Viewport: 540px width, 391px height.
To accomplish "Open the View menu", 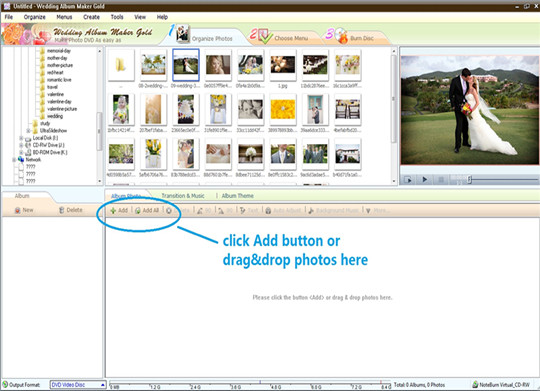I will click(x=140, y=17).
